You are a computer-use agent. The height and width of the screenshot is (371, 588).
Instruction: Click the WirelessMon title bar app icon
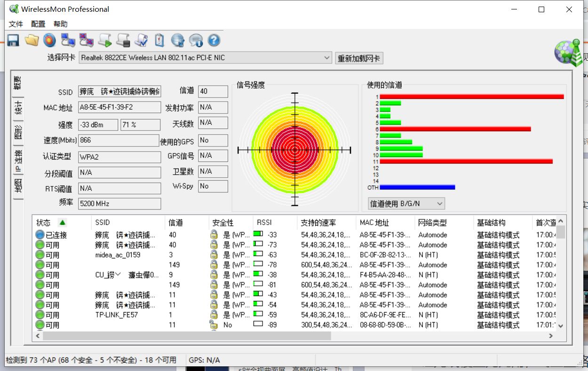[x=14, y=9]
